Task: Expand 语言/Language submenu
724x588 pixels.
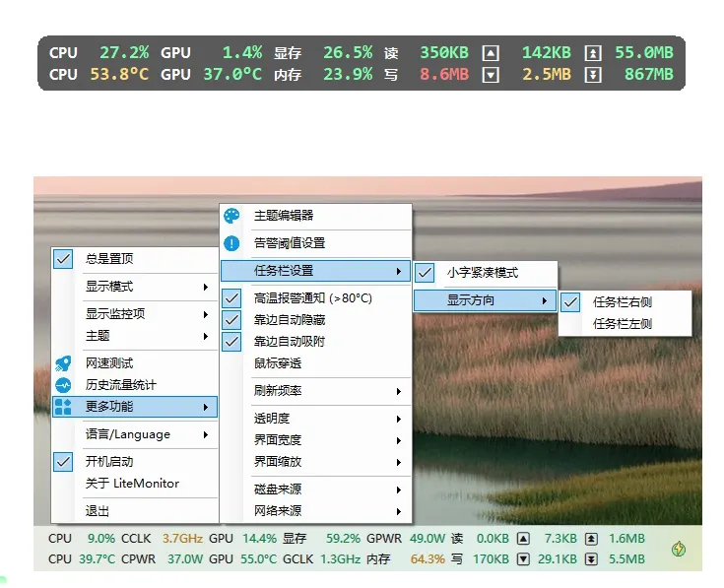Action: pyautogui.click(x=135, y=434)
